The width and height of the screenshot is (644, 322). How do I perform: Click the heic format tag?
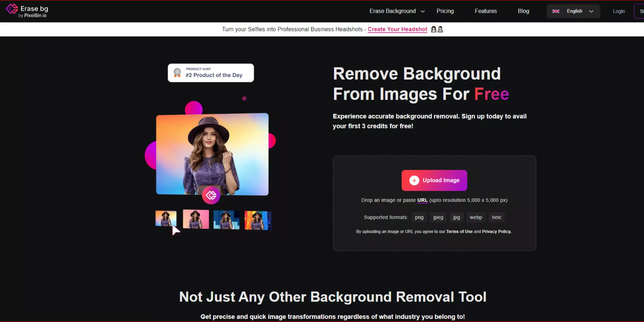click(497, 217)
